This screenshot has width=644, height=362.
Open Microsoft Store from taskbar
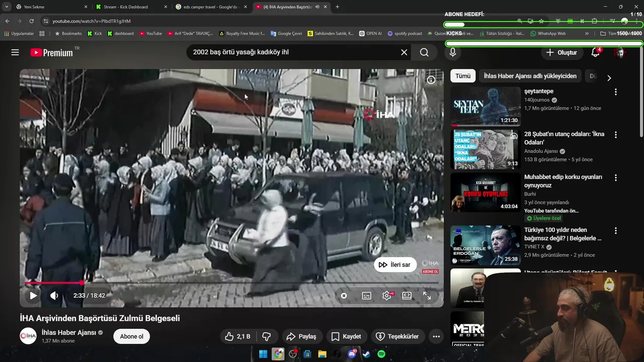point(307,354)
